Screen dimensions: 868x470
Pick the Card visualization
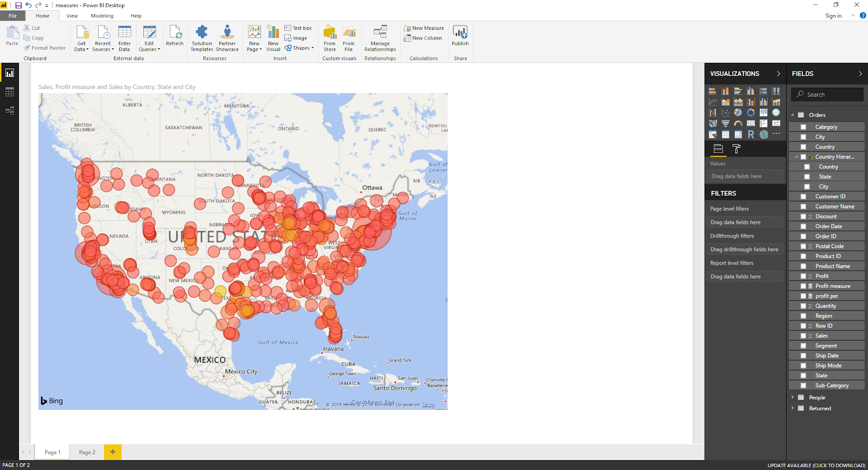click(751, 124)
